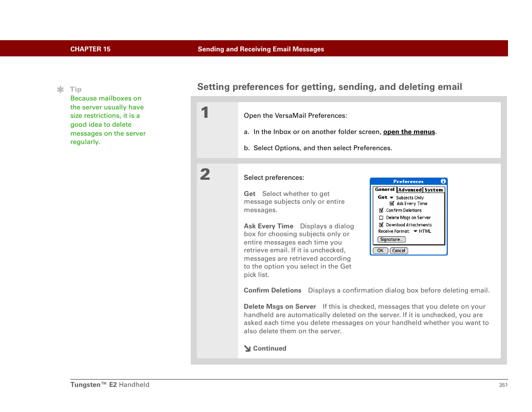Click "Open the VersaMail Preferences:" text
Screen dimensions: 532x412
click(x=296, y=116)
